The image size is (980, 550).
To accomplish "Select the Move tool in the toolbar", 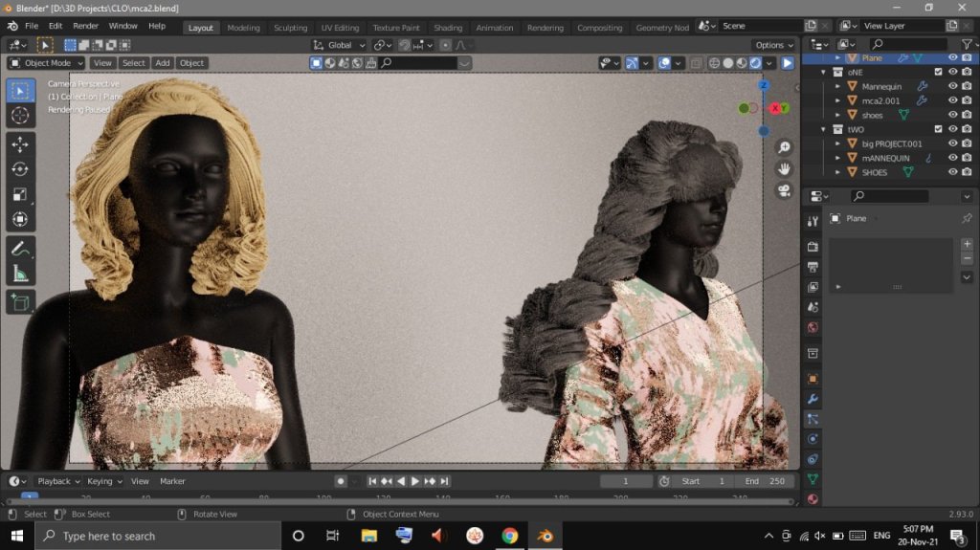I will [20, 143].
